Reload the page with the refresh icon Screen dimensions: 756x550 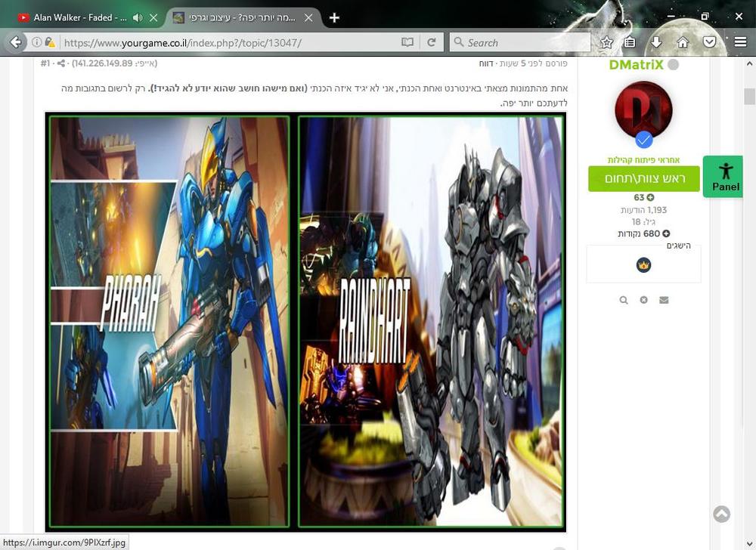[x=432, y=42]
